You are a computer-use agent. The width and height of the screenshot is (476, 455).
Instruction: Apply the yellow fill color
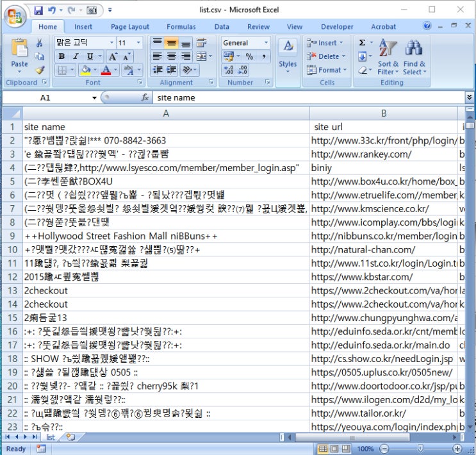[86, 70]
